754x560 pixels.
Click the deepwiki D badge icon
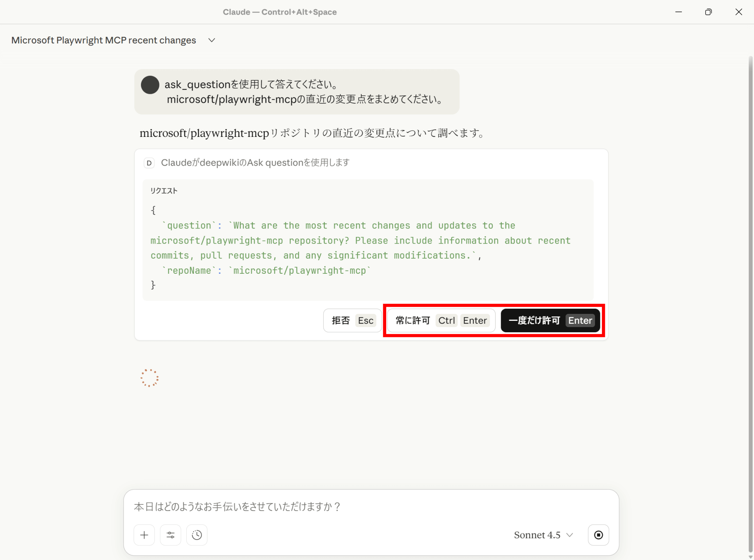coord(149,163)
